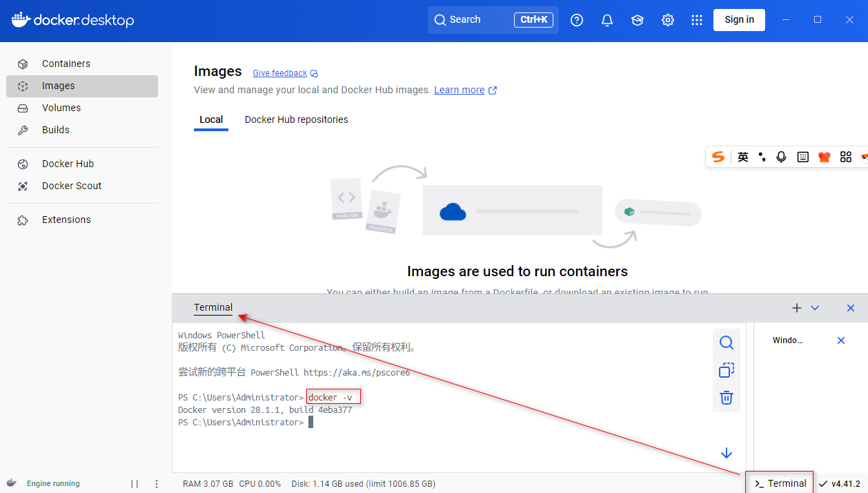Image resolution: width=868 pixels, height=493 pixels.
Task: Open the Learning center graduation cap icon
Action: coord(638,20)
